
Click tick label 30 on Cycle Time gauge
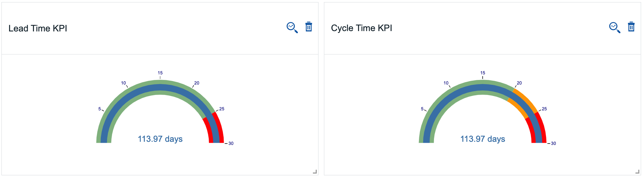553,144
